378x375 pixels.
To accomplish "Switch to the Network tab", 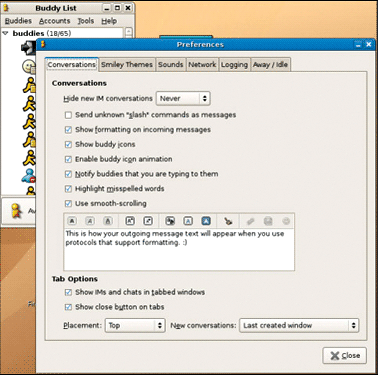I will (202, 65).
